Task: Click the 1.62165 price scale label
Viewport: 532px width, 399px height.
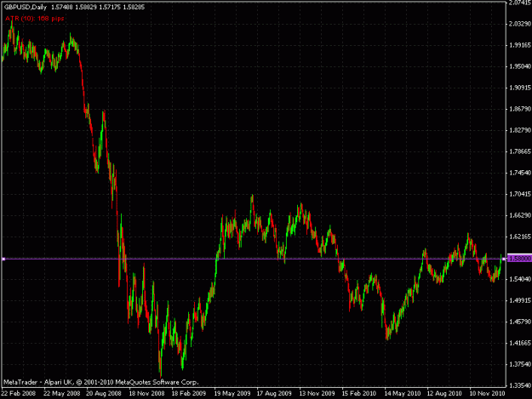Action: 520,237
